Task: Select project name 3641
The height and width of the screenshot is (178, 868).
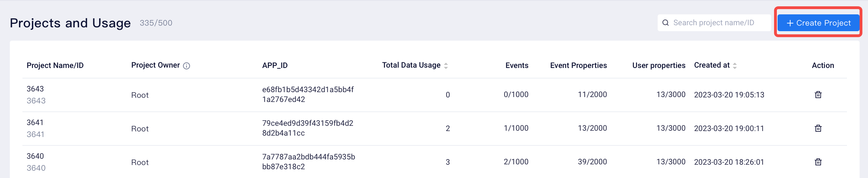Action: point(35,123)
